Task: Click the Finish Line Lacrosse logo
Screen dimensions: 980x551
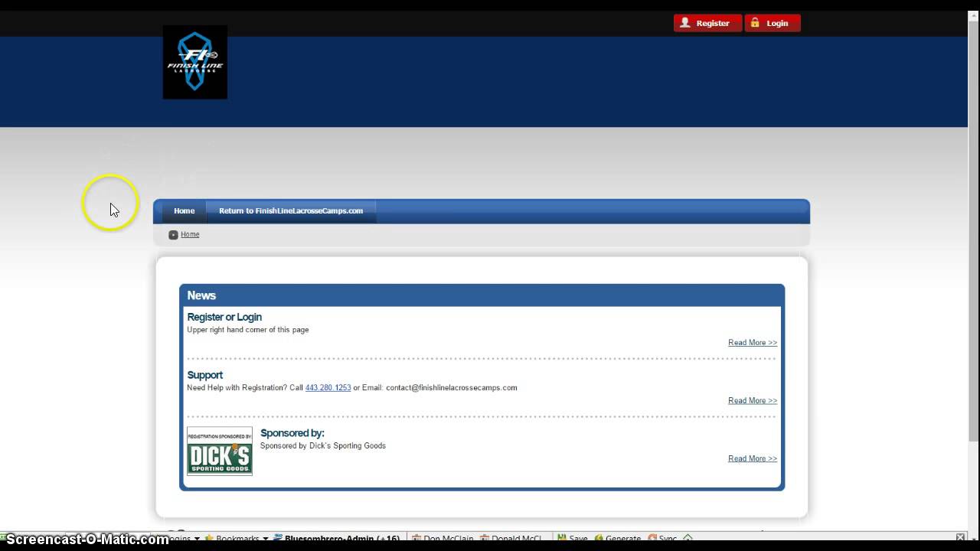Action: (x=195, y=62)
